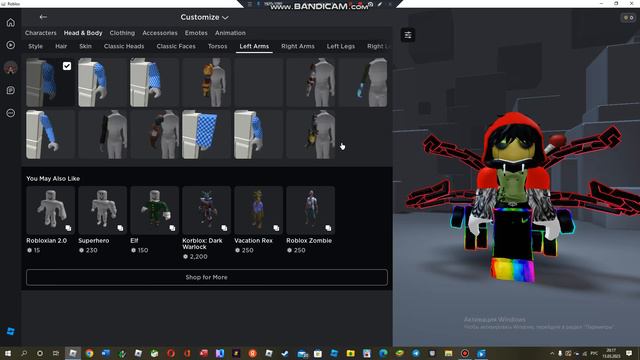The width and height of the screenshot is (640, 360).
Task: Switch to the Animation tab
Action: [x=230, y=33]
